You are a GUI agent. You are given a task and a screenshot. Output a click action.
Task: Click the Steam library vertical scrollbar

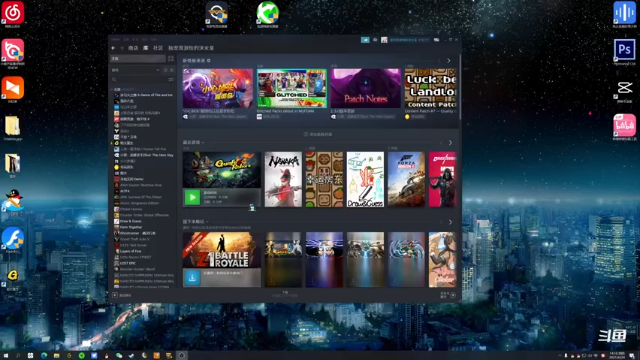(460, 88)
